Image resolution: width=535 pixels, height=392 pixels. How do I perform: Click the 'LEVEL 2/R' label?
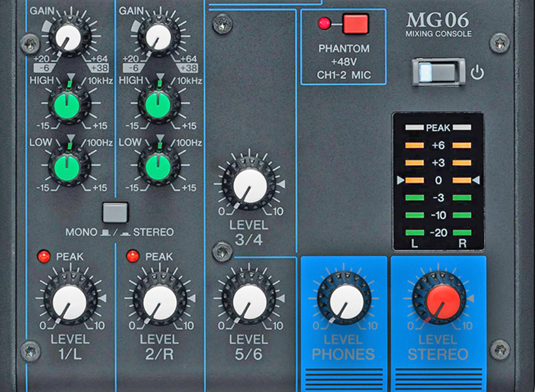pos(159,347)
